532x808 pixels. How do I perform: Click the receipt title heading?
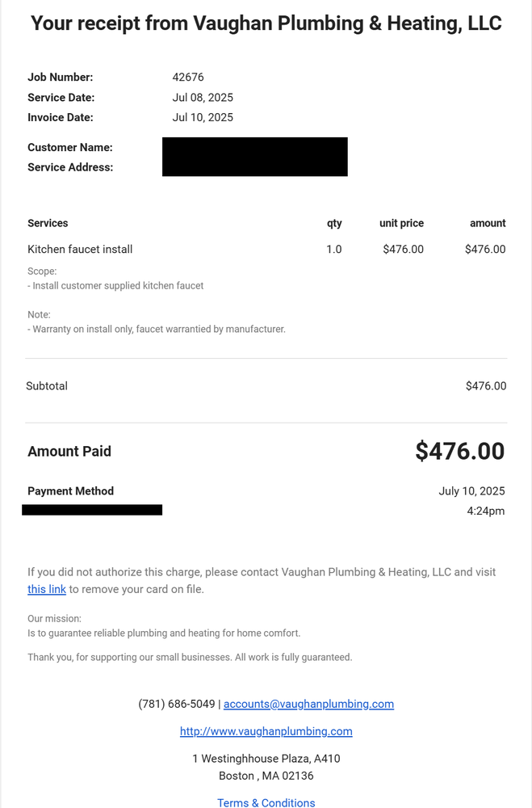coord(266,23)
